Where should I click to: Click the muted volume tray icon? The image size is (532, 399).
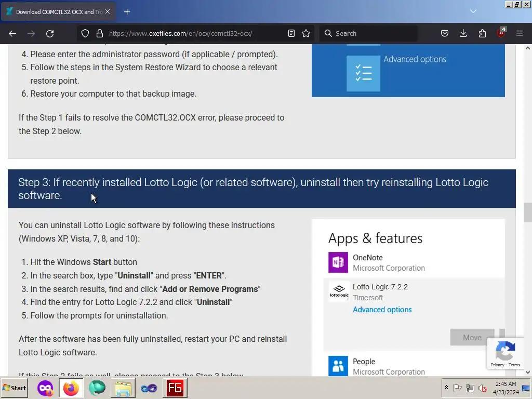tap(482, 388)
